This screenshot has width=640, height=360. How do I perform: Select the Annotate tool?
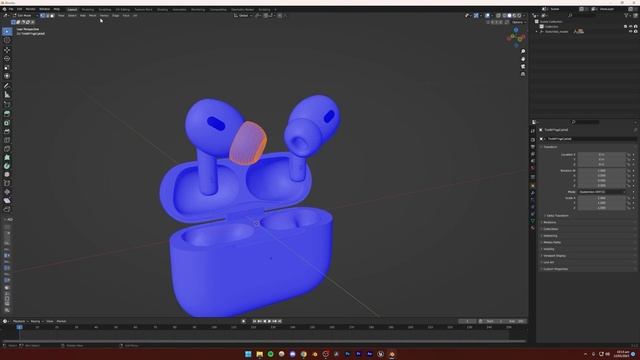7,86
